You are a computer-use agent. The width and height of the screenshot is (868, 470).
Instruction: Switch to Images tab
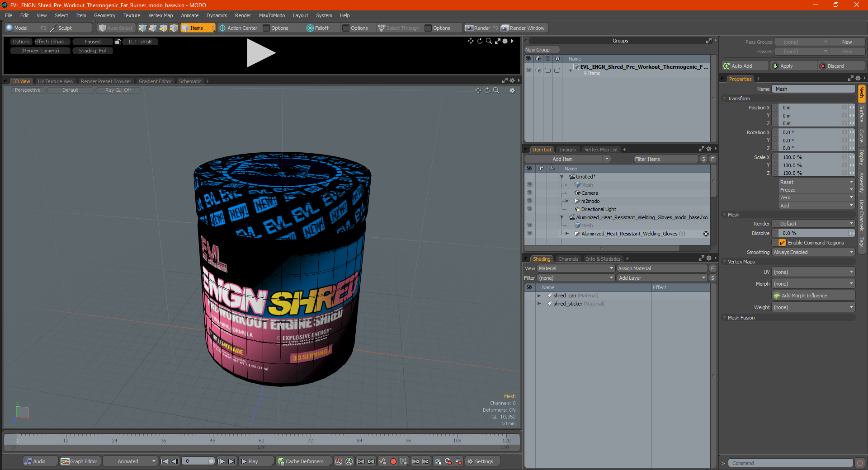click(567, 150)
